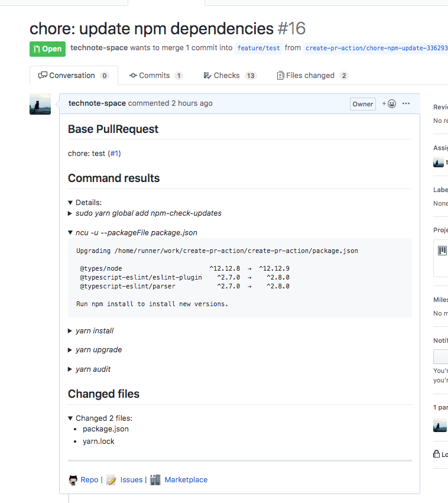Collapse the Changed 2 files list
Image resolution: width=448 pixels, height=503 pixels.
pyautogui.click(x=100, y=418)
